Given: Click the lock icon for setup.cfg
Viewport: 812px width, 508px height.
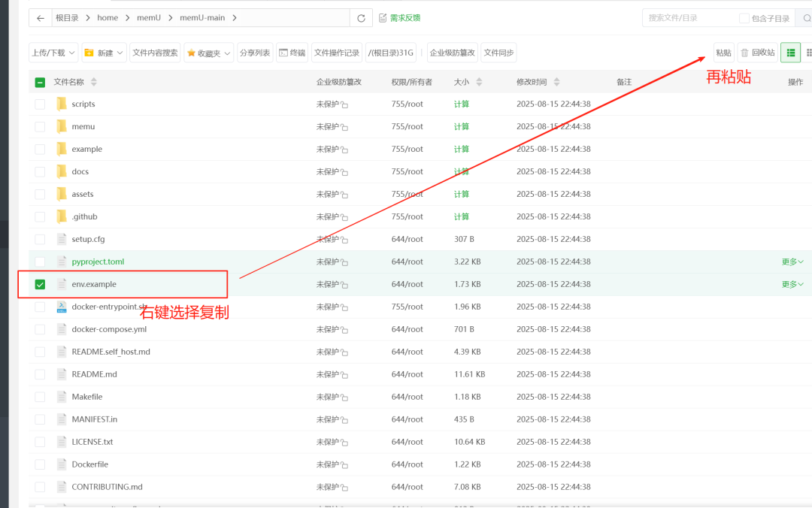Looking at the screenshot, I should point(344,240).
